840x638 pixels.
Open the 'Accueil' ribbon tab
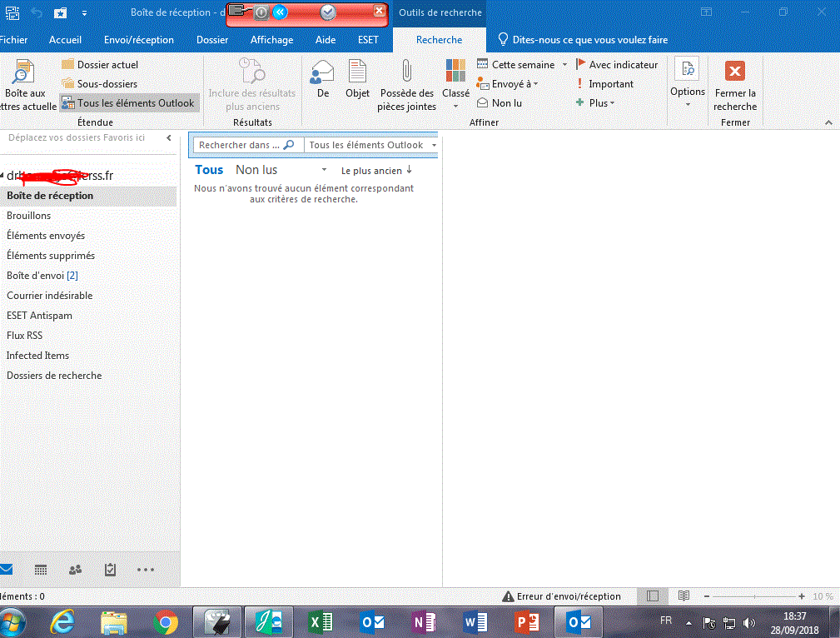click(66, 40)
